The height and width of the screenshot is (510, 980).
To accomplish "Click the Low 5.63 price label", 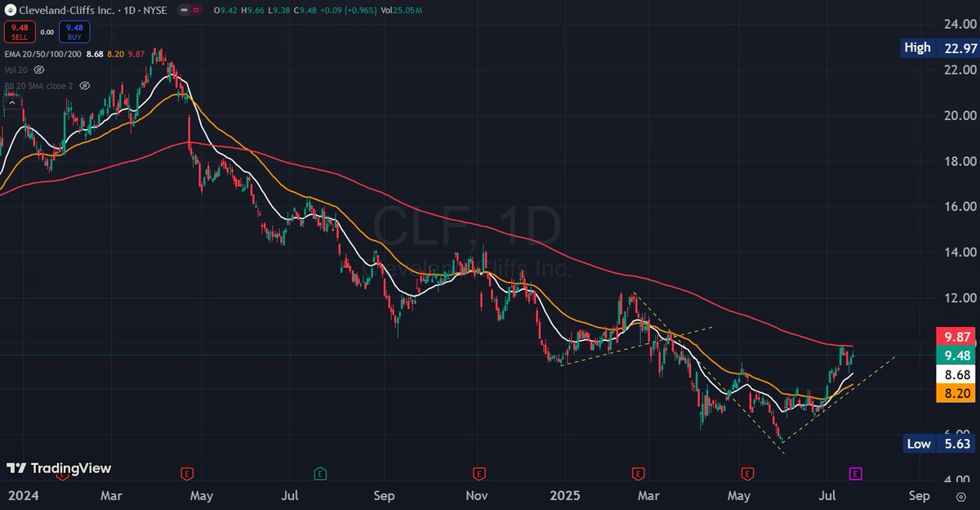I will point(940,444).
